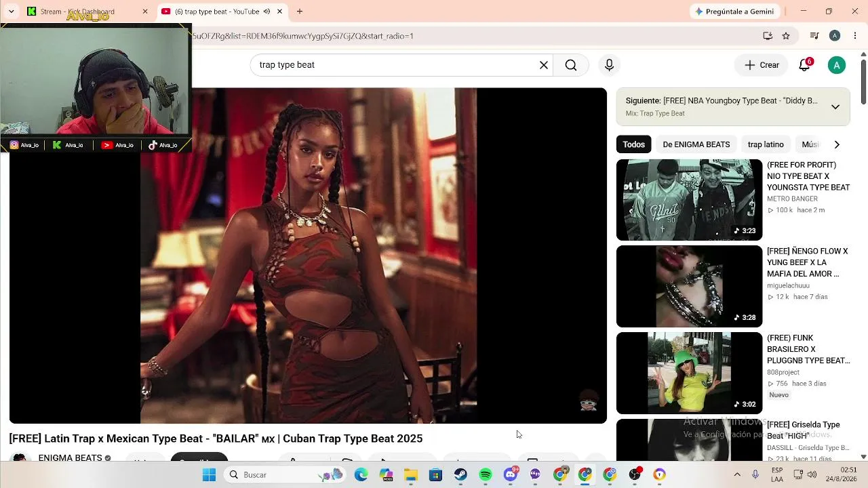Image resolution: width=868 pixels, height=488 pixels.
Task: Open the Griselda Type Beat "HIGH" title
Action: [x=803, y=430]
